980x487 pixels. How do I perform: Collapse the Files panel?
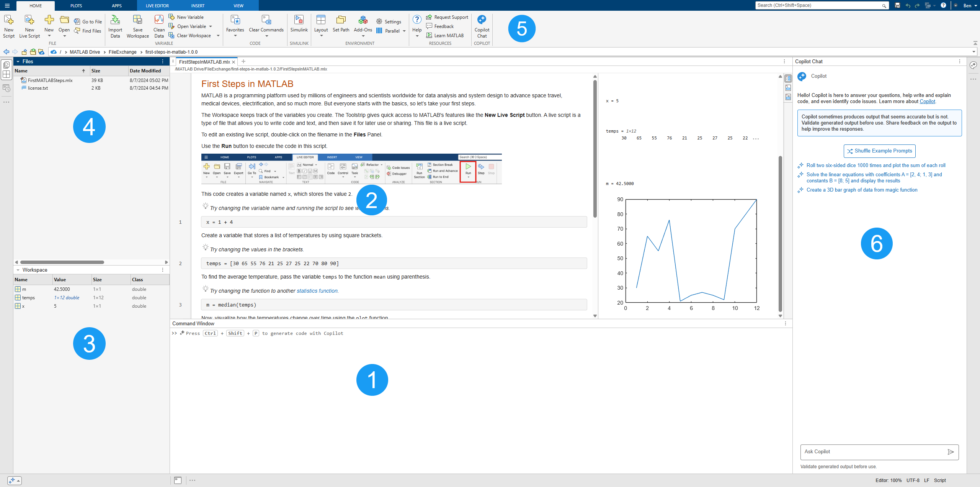coord(18,61)
